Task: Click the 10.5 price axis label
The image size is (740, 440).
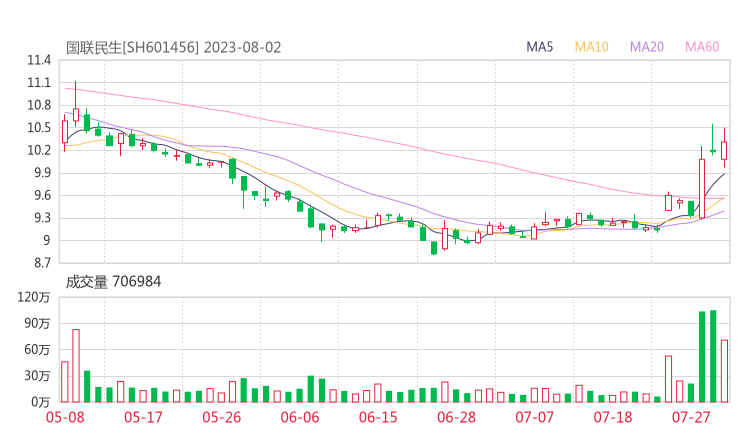Action: (39, 128)
